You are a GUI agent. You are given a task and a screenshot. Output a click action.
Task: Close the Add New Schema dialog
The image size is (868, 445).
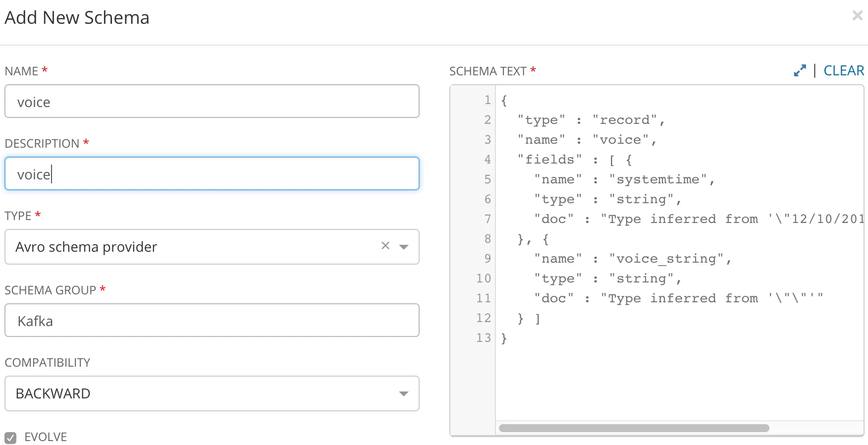pyautogui.click(x=858, y=16)
